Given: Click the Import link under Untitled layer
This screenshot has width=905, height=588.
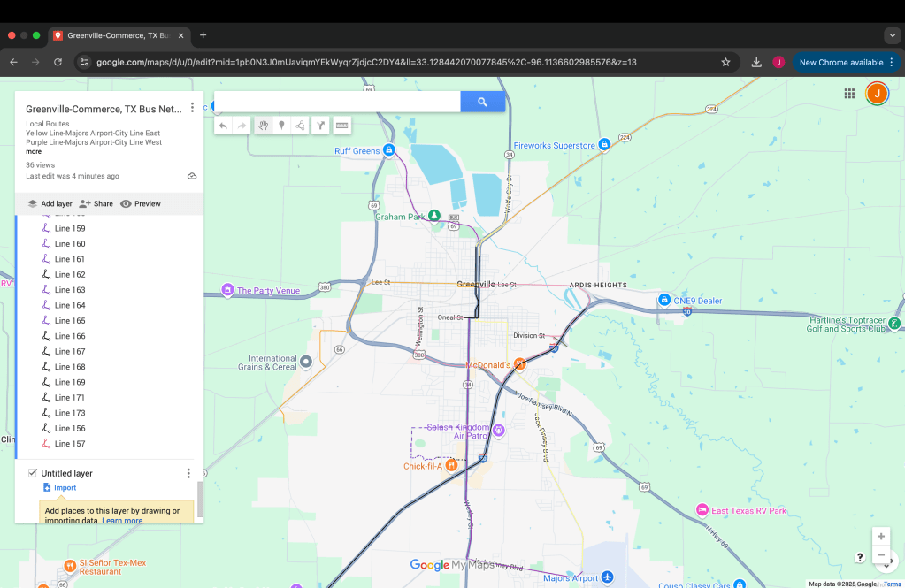Looking at the screenshot, I should coord(65,488).
